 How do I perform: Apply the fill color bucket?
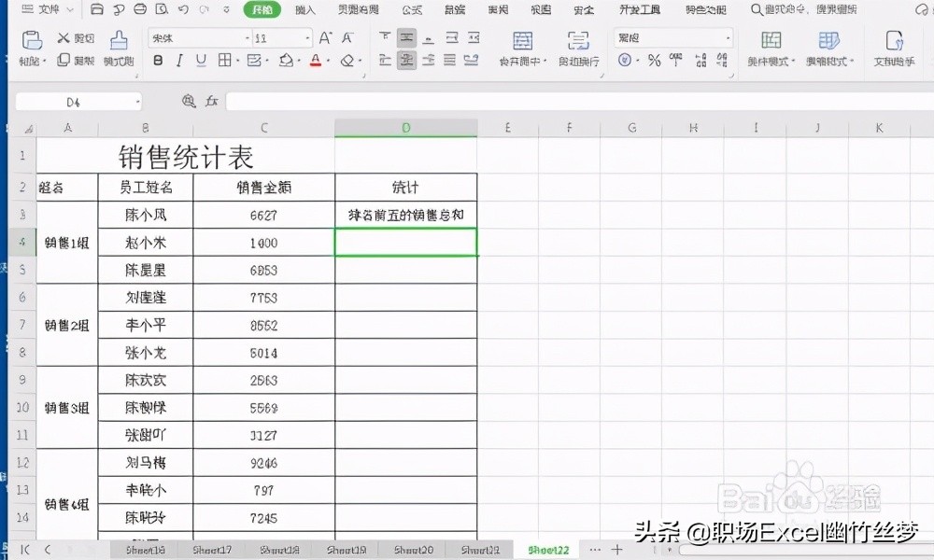[x=286, y=60]
